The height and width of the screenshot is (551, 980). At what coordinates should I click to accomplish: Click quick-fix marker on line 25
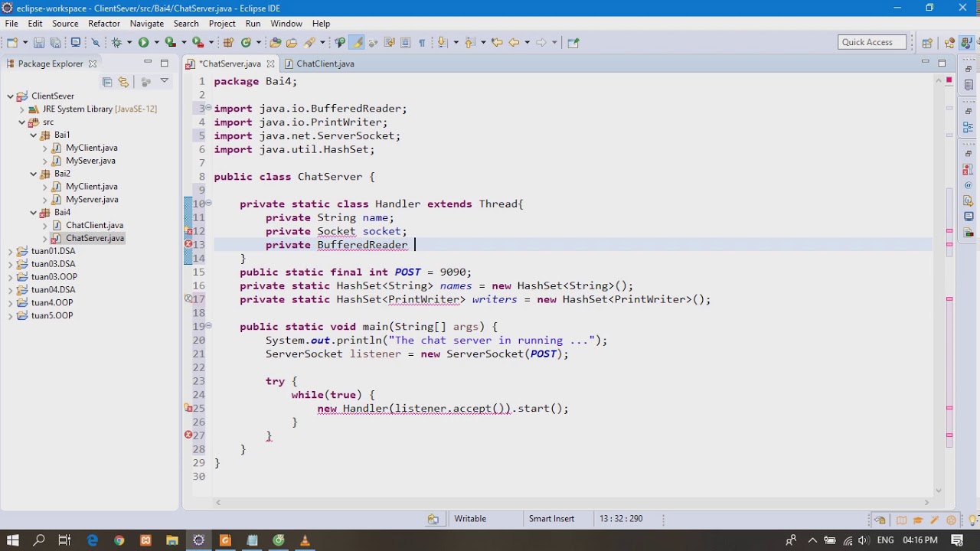(x=188, y=408)
